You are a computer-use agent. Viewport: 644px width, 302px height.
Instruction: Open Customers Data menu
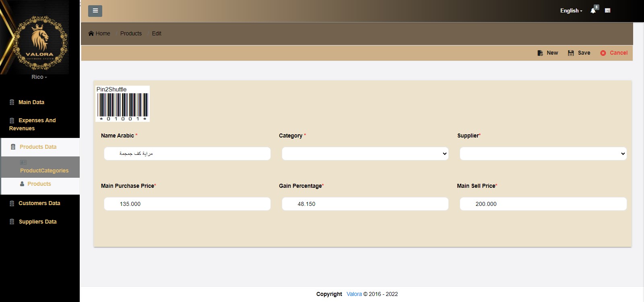pyautogui.click(x=39, y=203)
